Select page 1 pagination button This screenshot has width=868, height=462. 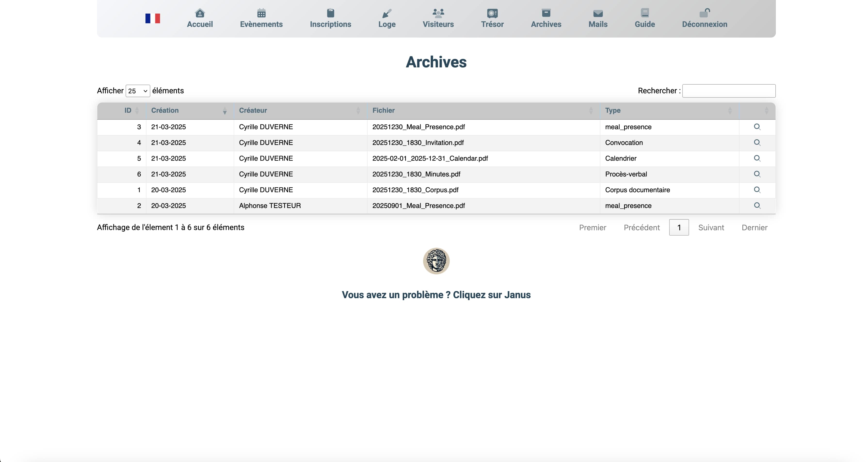tap(679, 227)
